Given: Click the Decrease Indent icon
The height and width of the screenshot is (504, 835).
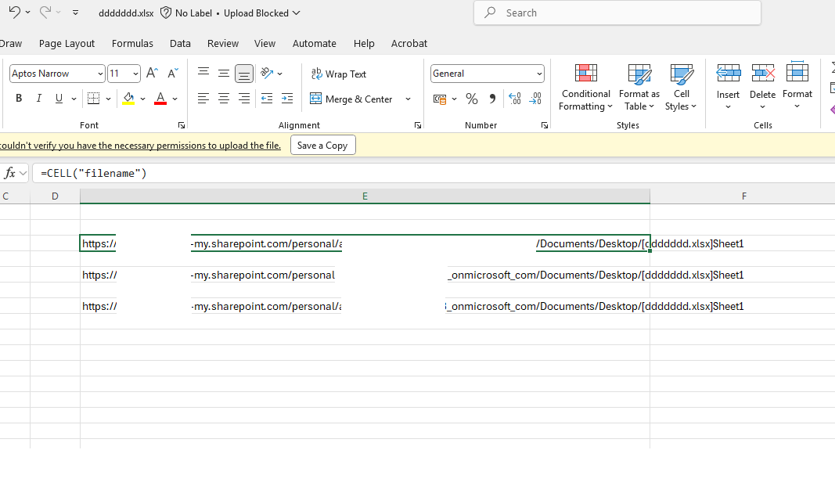Looking at the screenshot, I should 267,98.
